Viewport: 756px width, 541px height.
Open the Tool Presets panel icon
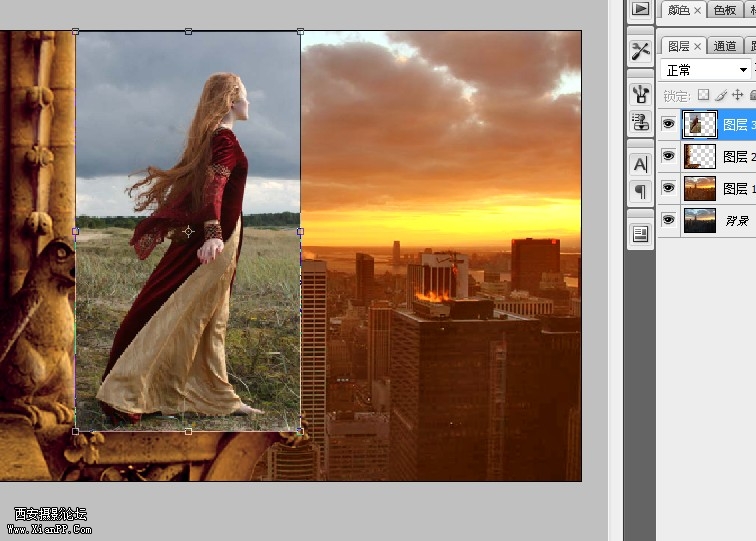640,50
